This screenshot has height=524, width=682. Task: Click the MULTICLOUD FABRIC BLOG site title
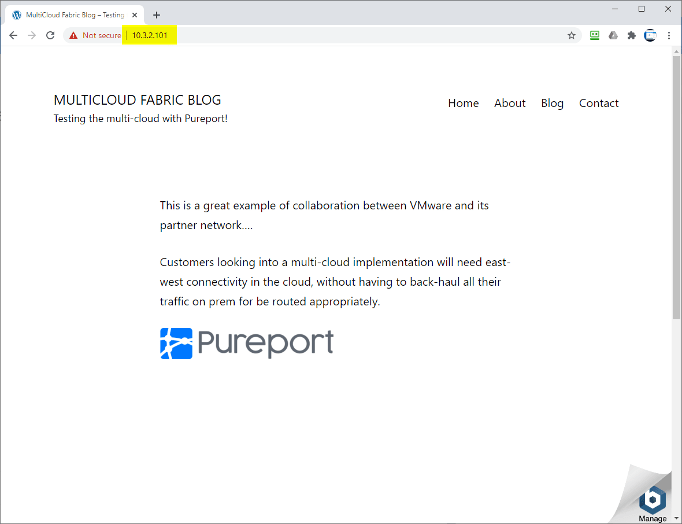[x=137, y=100]
